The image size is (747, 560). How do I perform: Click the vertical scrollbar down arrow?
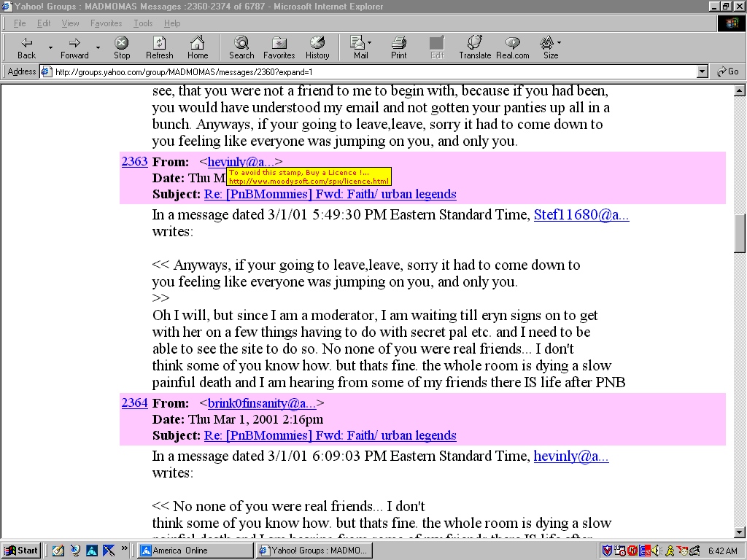pos(740,532)
